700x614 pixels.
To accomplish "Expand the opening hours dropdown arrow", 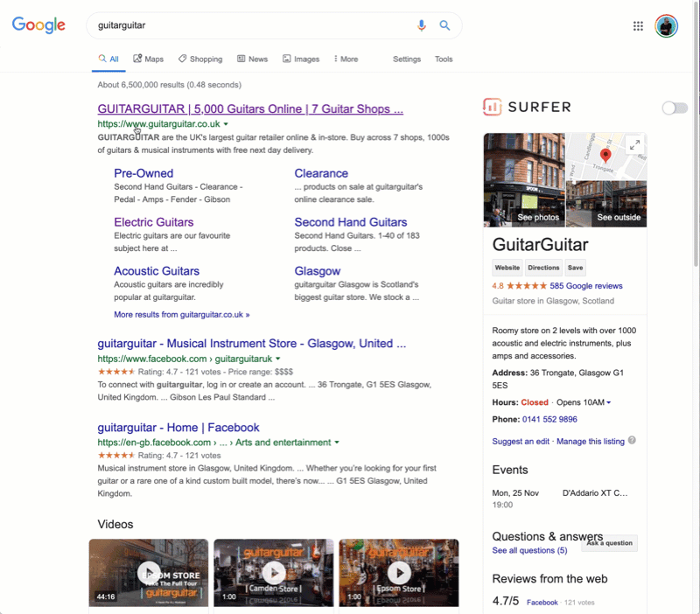I will tap(609, 402).
